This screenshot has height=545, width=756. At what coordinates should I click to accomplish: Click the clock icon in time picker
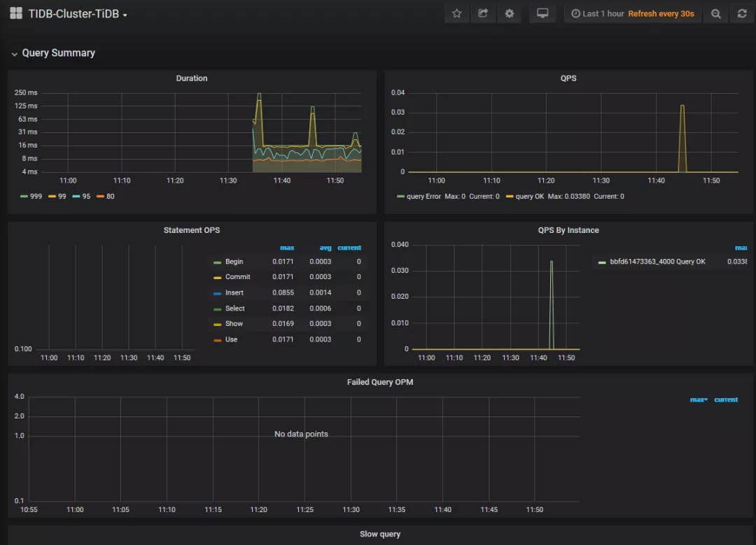tap(575, 13)
